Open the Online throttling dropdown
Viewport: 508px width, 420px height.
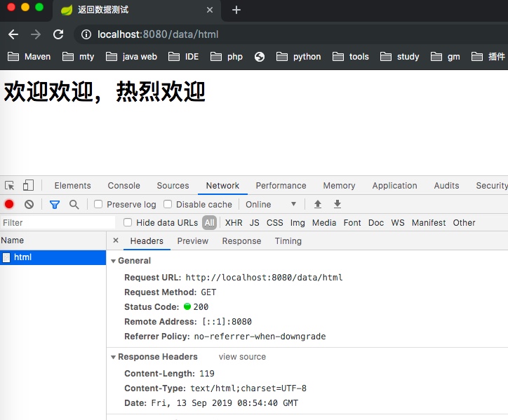coord(270,204)
